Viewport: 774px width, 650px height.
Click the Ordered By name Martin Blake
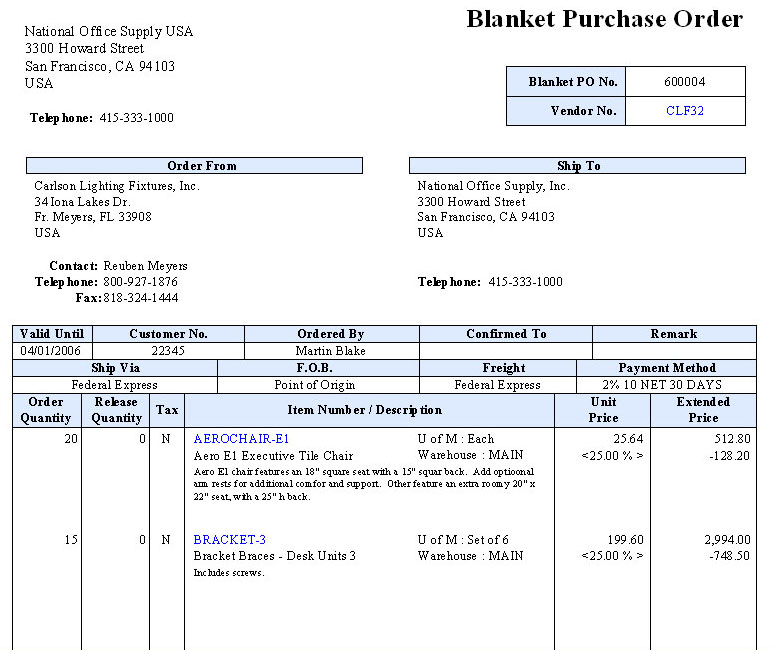[331, 351]
